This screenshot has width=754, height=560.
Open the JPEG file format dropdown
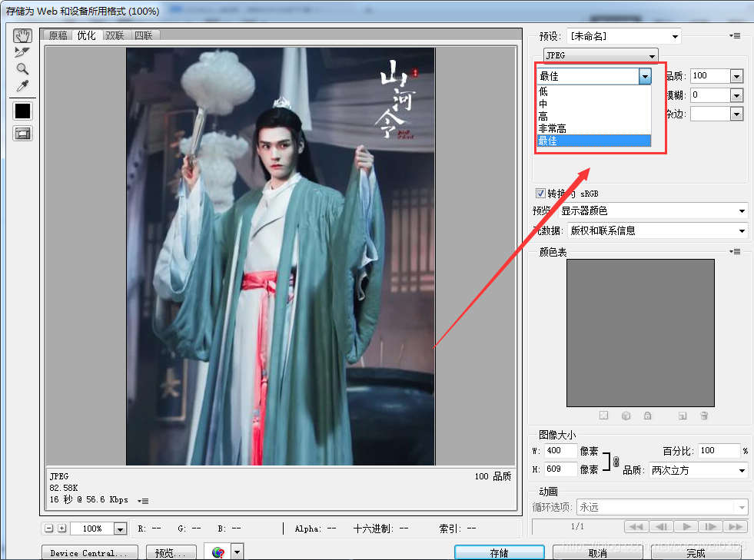[x=600, y=55]
